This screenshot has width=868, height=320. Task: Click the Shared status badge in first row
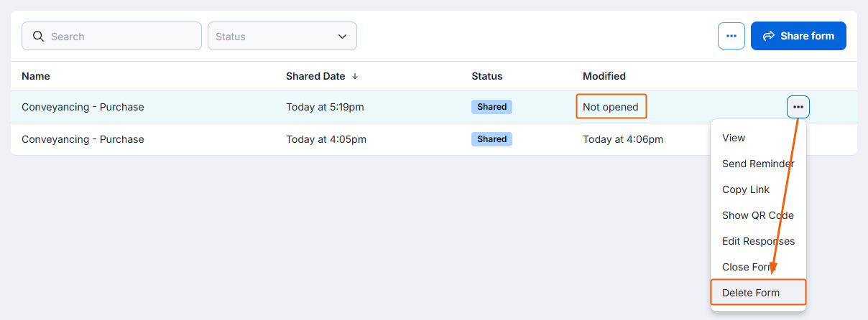[x=491, y=107]
